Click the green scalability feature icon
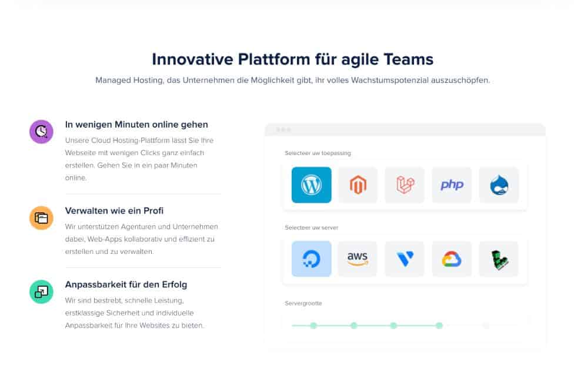This screenshot has height=392, width=588. (41, 292)
